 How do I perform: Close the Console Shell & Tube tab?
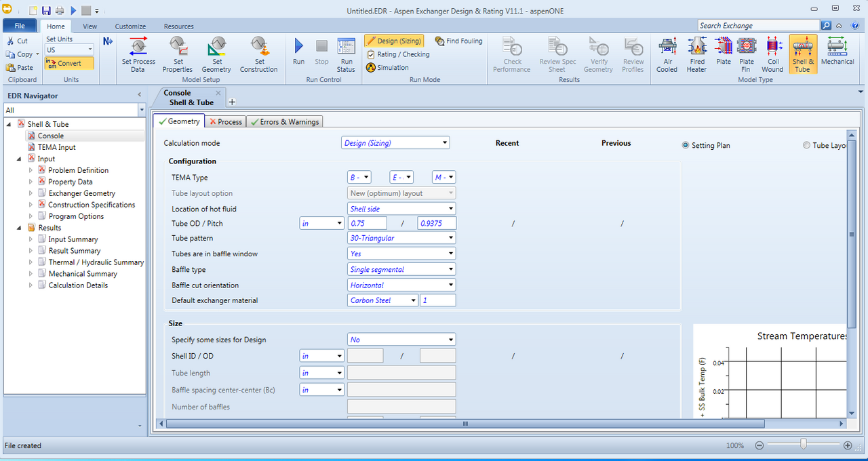(x=218, y=93)
